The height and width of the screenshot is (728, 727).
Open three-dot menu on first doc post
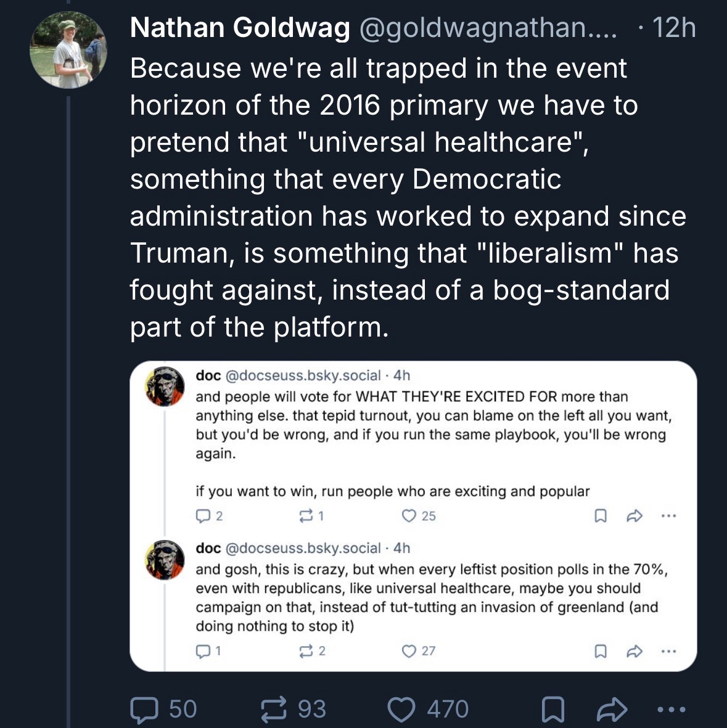[x=668, y=516]
